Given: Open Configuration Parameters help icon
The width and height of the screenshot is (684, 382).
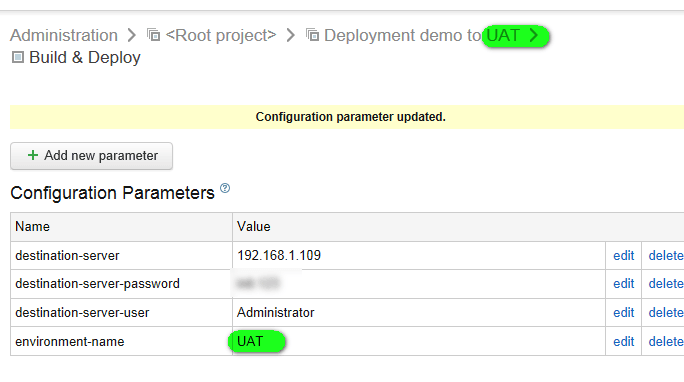Looking at the screenshot, I should click(225, 188).
